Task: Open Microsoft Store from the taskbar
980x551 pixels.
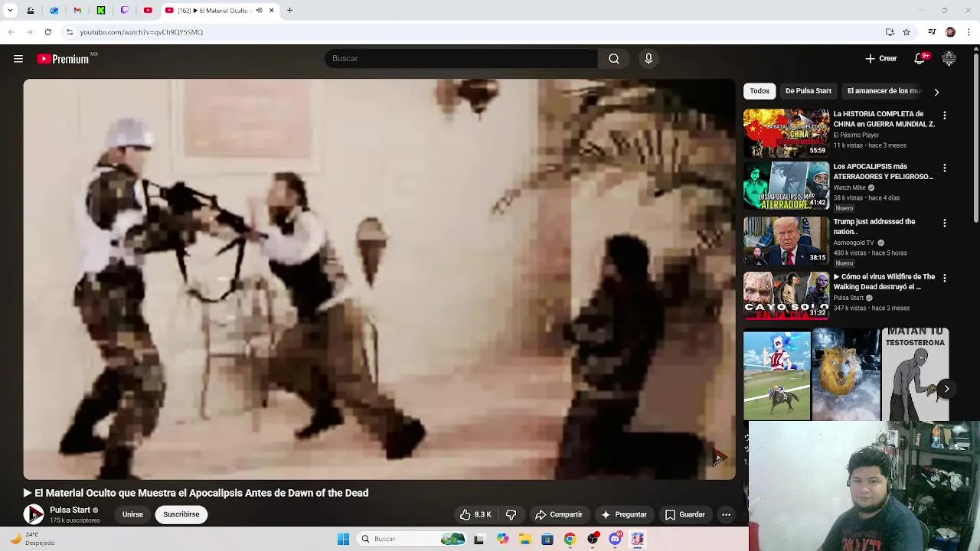Action: tap(547, 539)
